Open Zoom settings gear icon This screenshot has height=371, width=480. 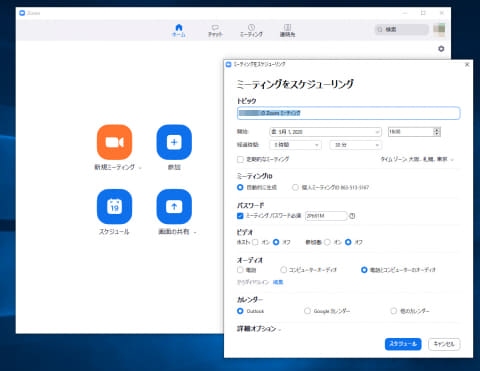(x=441, y=49)
